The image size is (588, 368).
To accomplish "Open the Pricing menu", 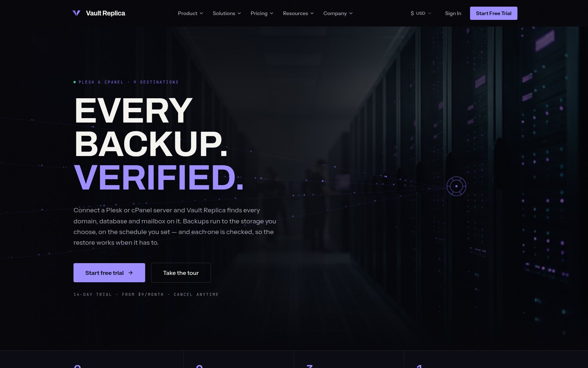I will [x=262, y=13].
